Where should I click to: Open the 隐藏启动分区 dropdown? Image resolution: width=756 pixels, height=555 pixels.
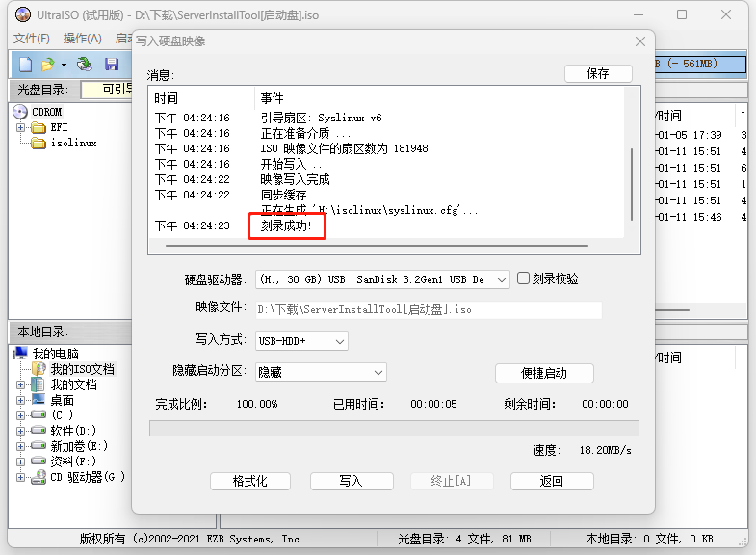[321, 372]
